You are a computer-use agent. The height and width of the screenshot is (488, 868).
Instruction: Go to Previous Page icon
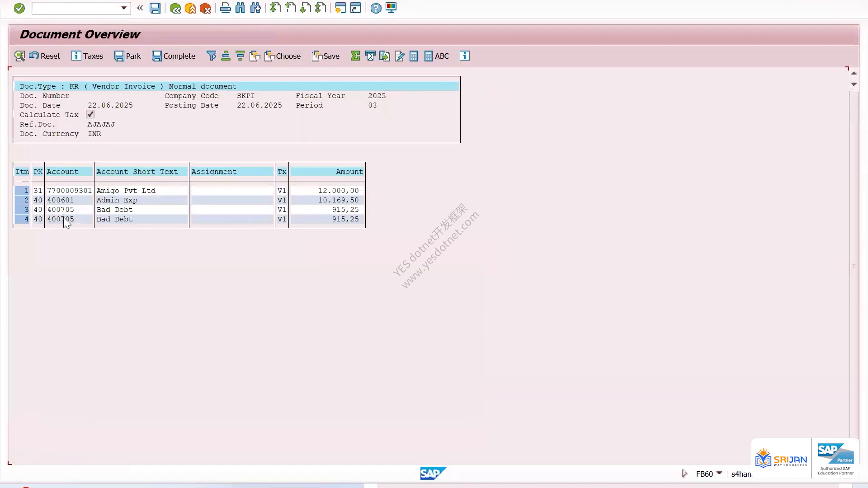point(291,8)
